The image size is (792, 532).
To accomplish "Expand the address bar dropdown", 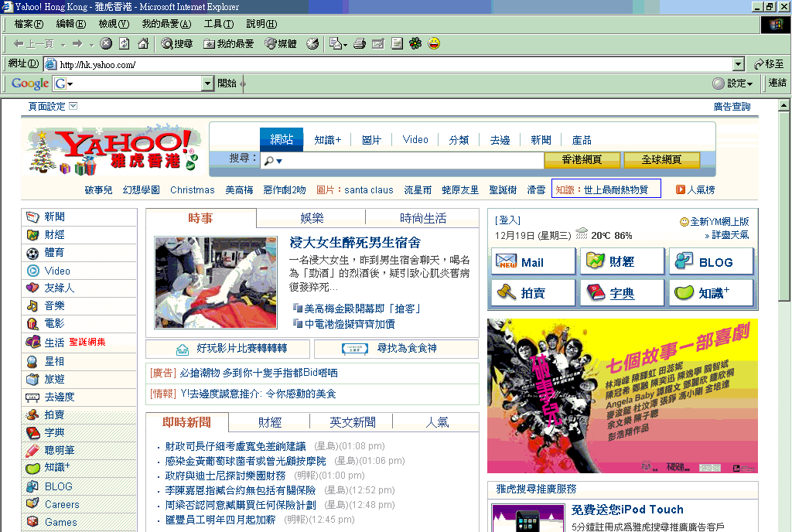I will click(739, 64).
